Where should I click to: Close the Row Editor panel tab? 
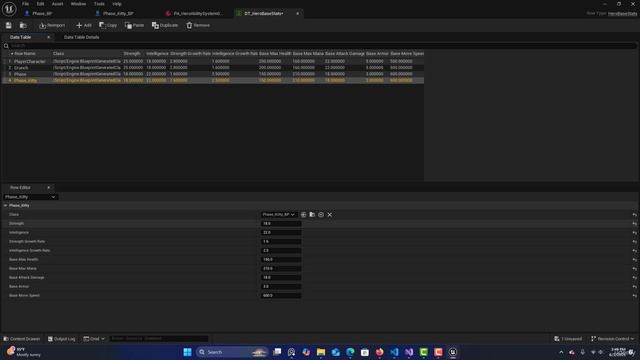[49, 187]
